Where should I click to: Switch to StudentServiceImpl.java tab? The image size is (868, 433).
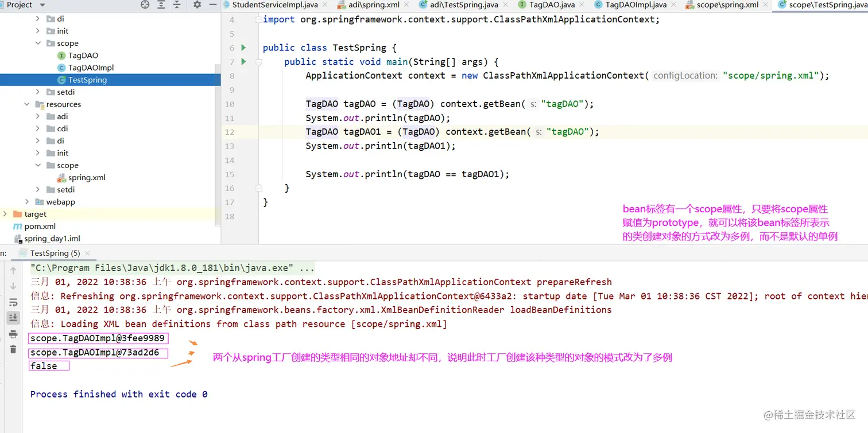(275, 5)
